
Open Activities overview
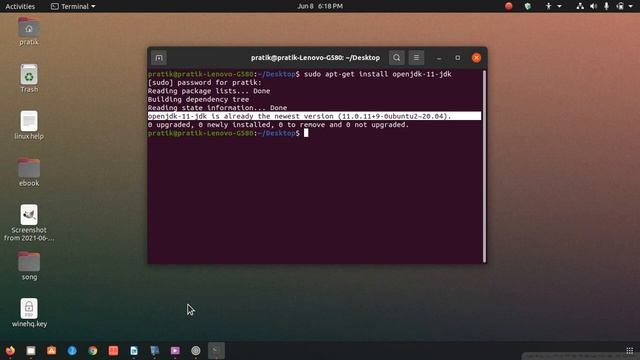tap(20, 6)
